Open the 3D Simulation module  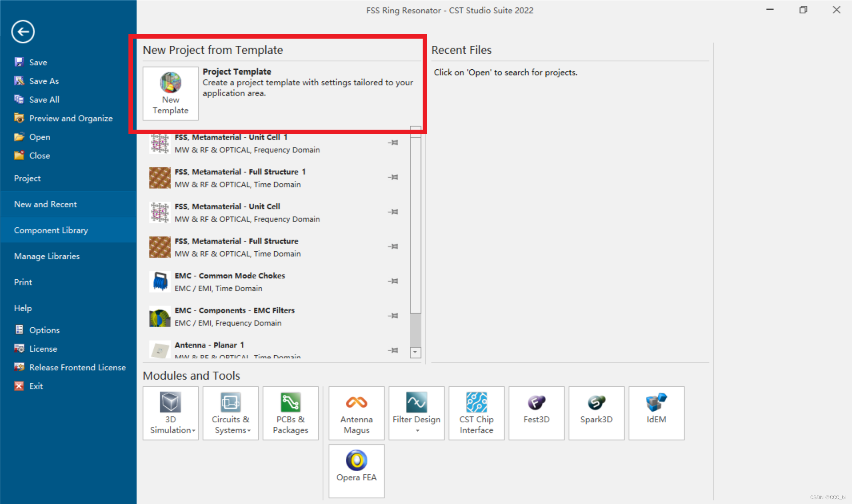[171, 413]
